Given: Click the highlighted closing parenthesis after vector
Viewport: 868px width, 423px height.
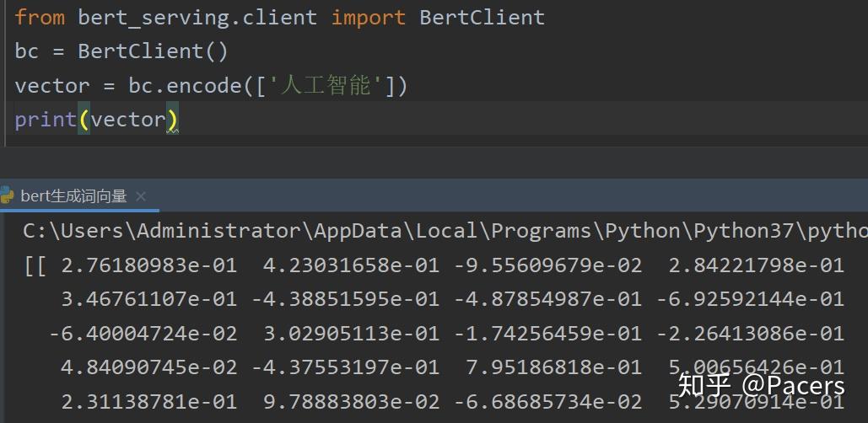Looking at the screenshot, I should click(x=172, y=120).
